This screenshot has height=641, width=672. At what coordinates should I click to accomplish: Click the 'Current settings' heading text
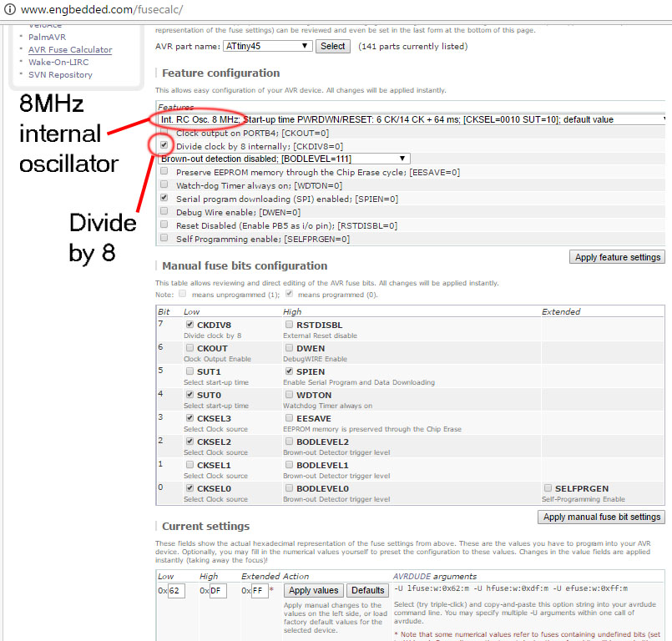[205, 526]
